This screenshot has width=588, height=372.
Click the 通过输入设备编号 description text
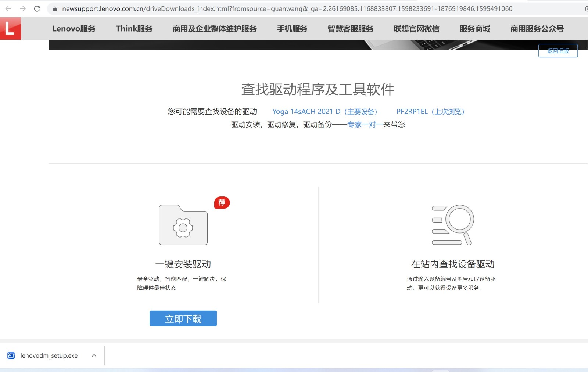point(452,283)
